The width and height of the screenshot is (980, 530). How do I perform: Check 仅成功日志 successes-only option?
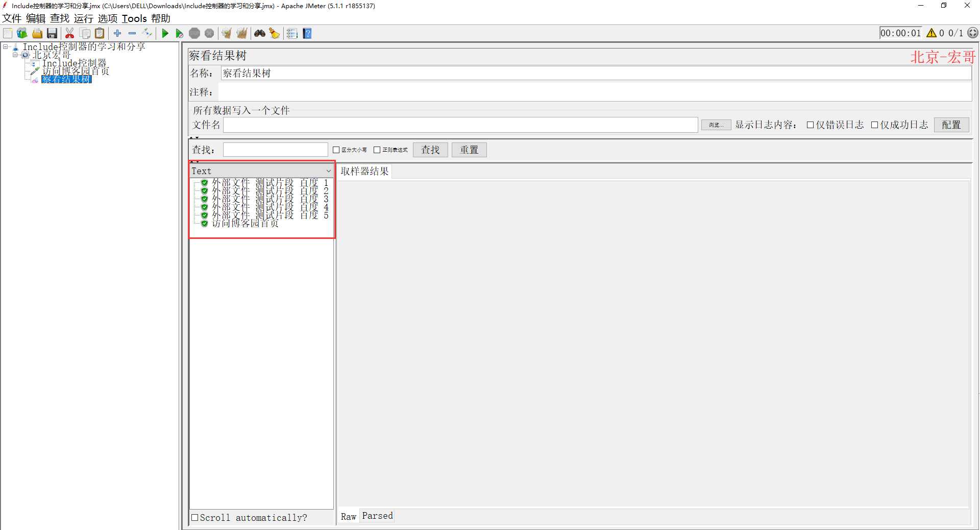tap(874, 125)
